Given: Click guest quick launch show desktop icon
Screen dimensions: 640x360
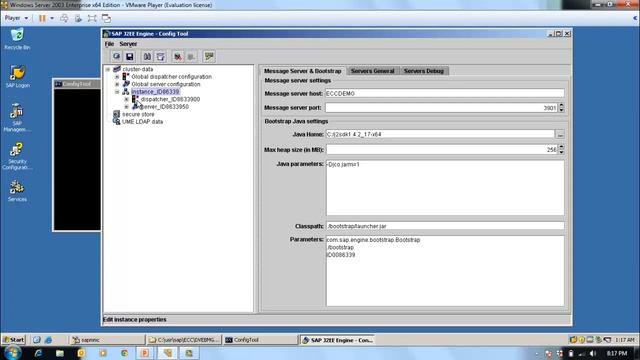Looking at the screenshot, I should (37, 340).
